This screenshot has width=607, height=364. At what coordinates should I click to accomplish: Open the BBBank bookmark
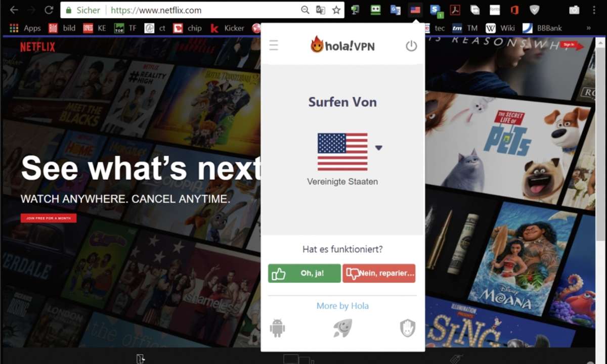pos(542,28)
